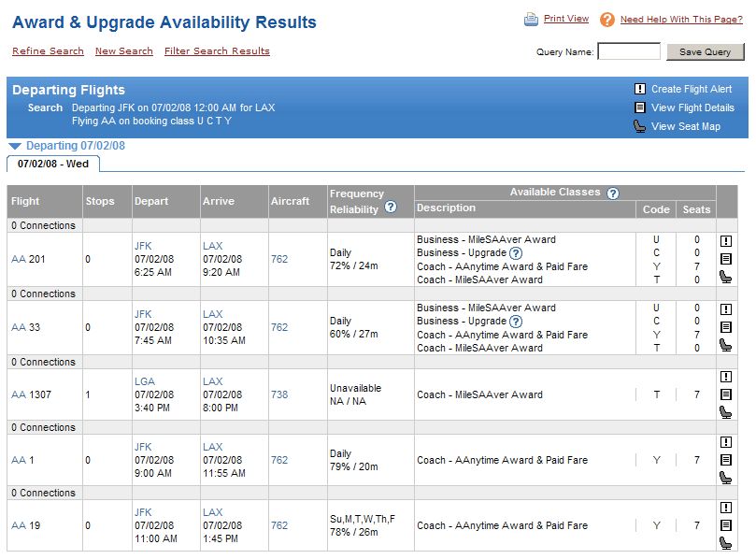Collapse the Departing 07/02/08 section
The width and height of the screenshot is (756, 559).
(15, 146)
